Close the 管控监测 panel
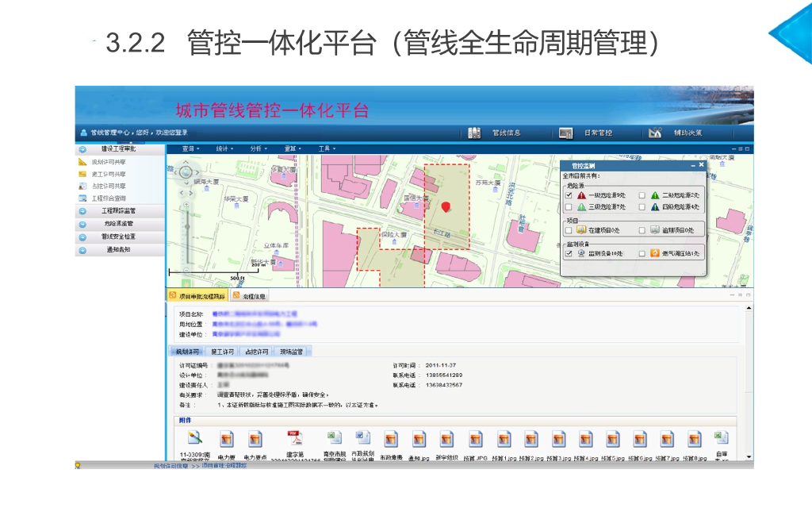 pos(701,165)
